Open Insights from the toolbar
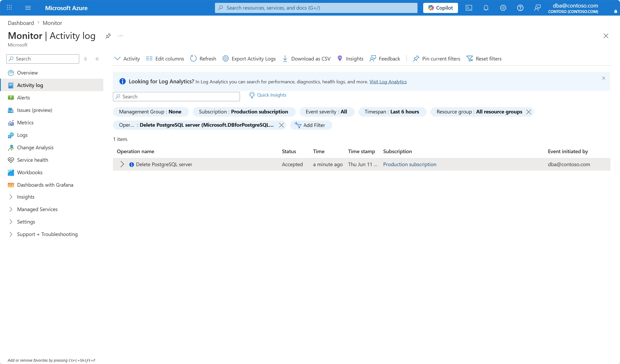620x364 pixels. (x=350, y=59)
